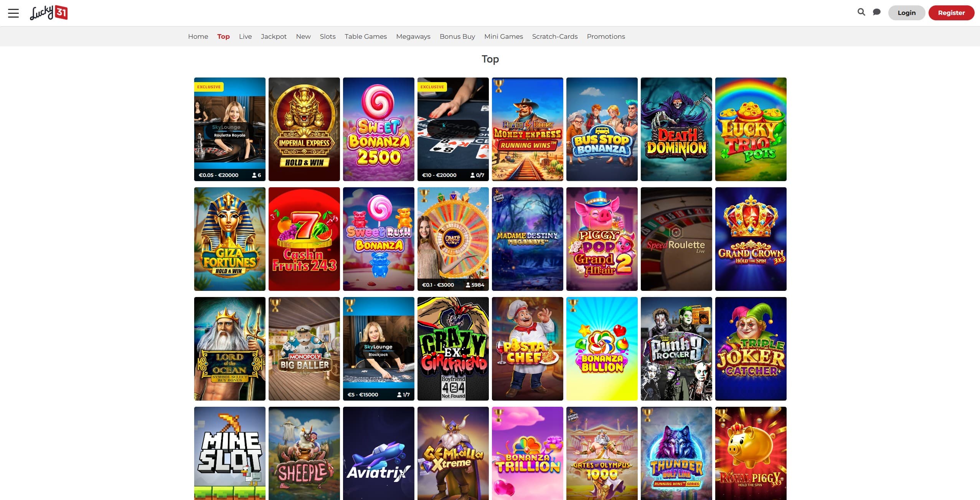This screenshot has height=500, width=980.
Task: Launch Death Dominion slot
Action: [676, 129]
